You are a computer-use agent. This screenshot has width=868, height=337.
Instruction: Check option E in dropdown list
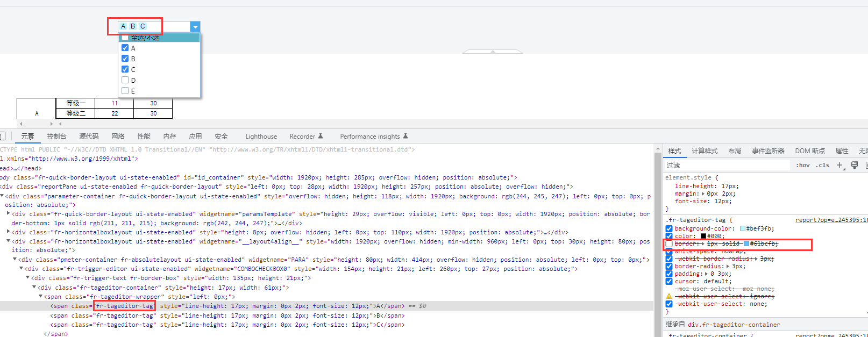(125, 91)
